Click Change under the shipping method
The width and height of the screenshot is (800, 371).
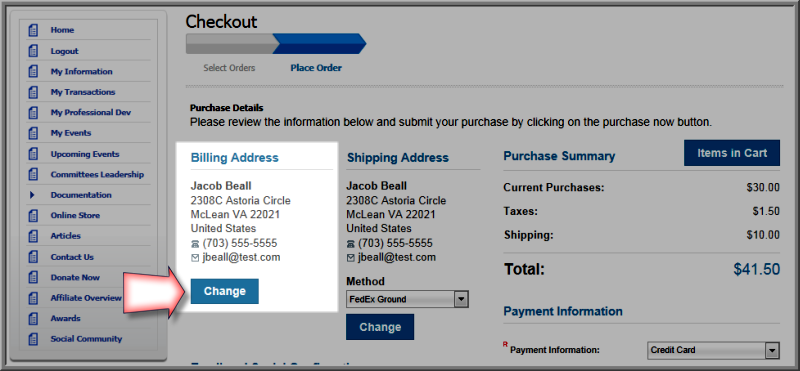380,327
